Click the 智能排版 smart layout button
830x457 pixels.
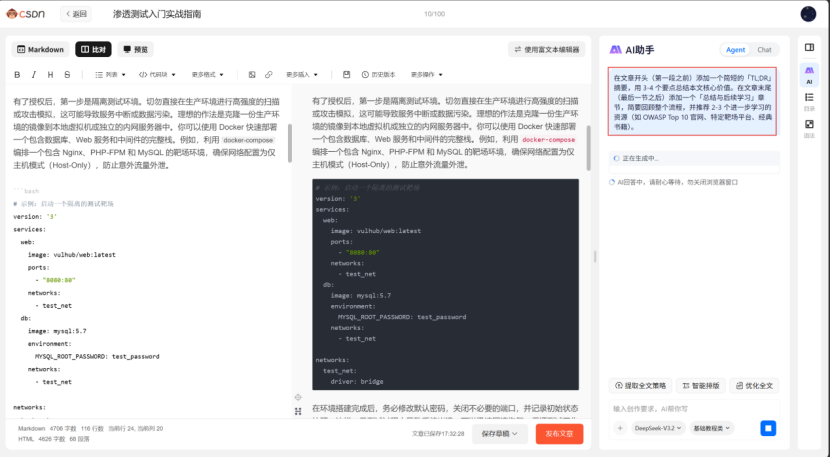701,386
